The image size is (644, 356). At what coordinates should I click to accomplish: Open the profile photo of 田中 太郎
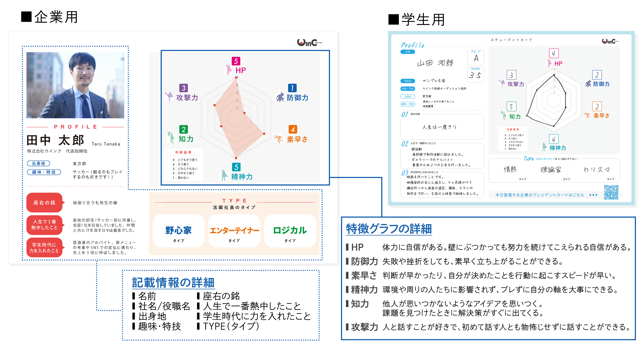tap(75, 85)
